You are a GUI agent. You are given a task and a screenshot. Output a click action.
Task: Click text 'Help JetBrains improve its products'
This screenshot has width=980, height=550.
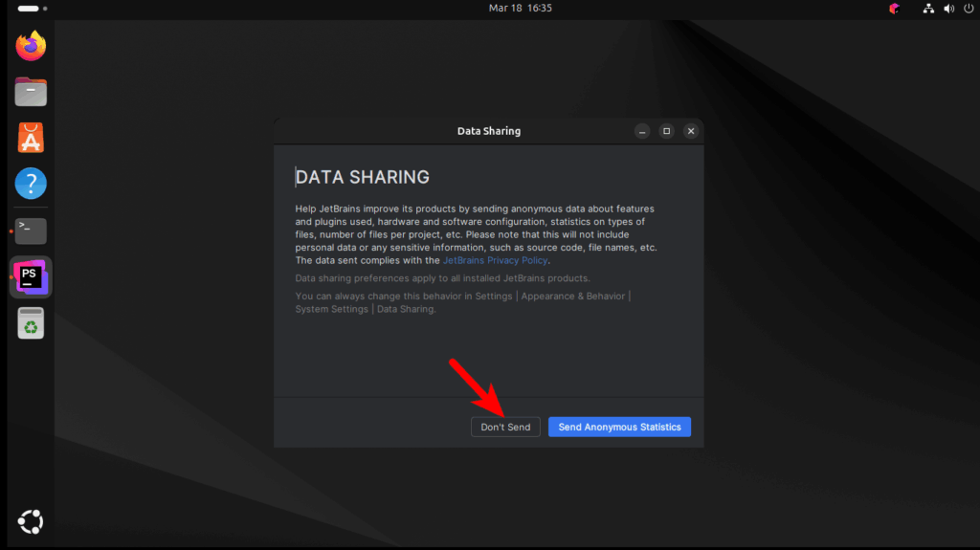[375, 209]
